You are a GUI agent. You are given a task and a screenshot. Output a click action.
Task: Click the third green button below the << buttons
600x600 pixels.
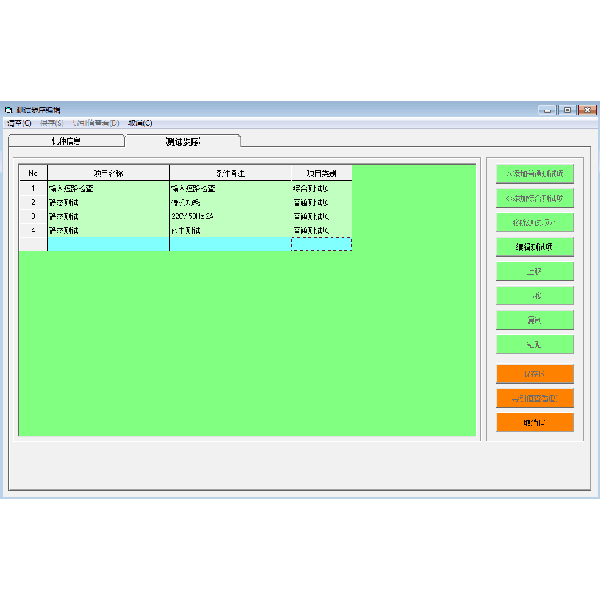click(535, 222)
